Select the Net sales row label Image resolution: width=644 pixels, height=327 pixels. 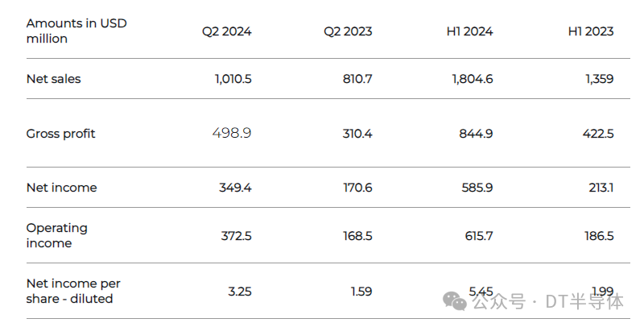tap(53, 79)
